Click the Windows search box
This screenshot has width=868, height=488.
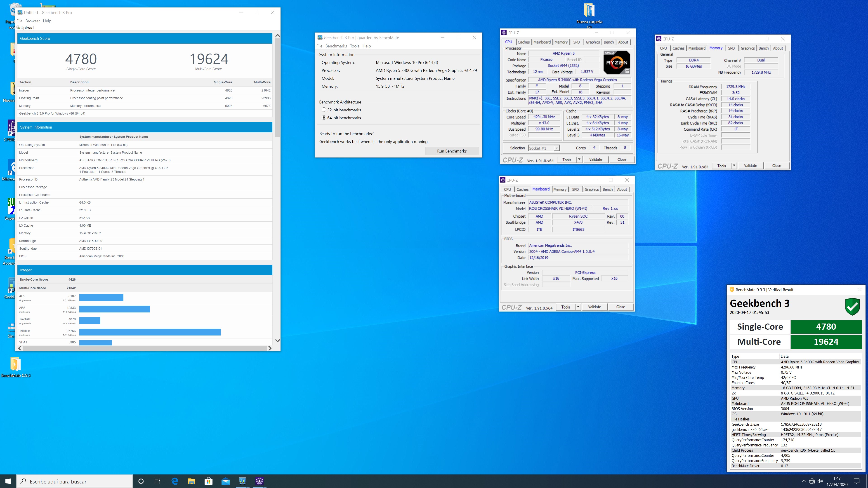tap(74, 481)
